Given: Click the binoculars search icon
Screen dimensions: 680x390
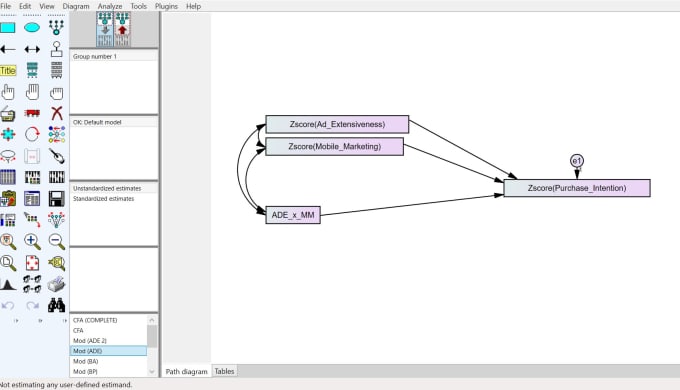Looking at the screenshot, I should point(57,305).
